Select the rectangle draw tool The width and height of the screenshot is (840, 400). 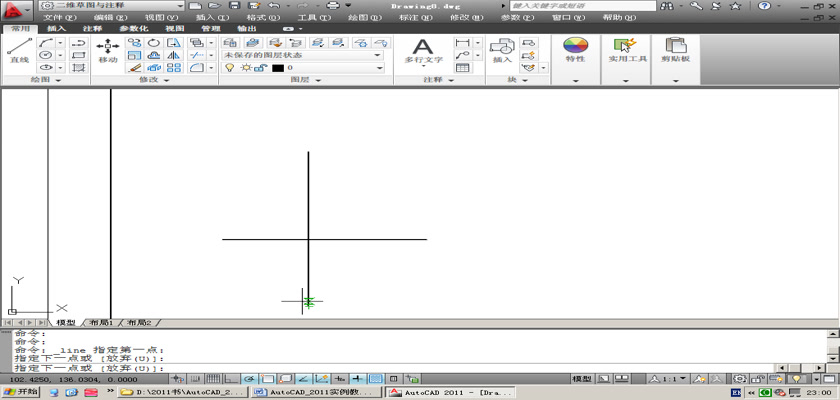pyautogui.click(x=79, y=55)
